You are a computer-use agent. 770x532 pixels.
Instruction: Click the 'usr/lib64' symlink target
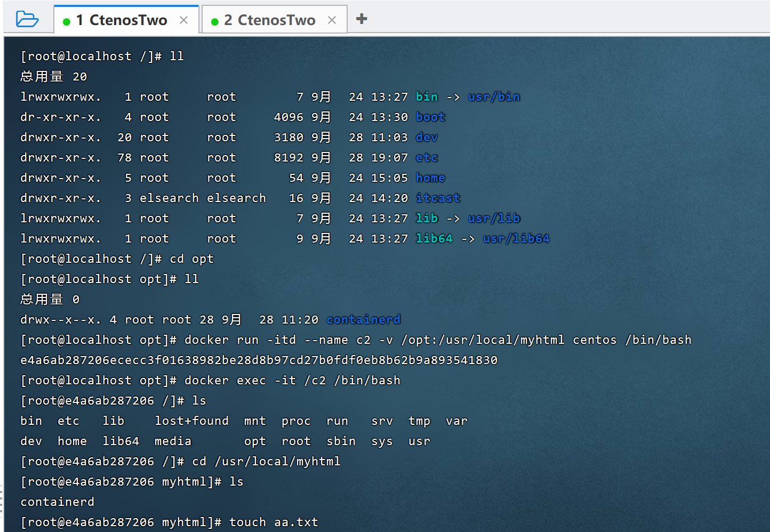click(516, 238)
